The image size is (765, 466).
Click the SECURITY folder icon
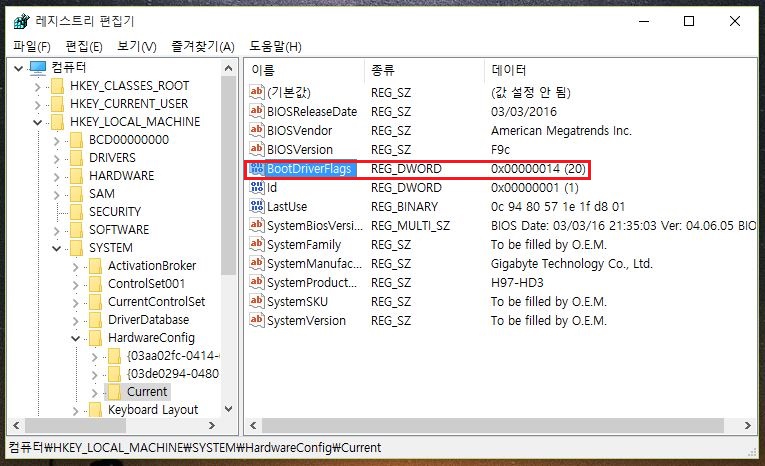pos(77,212)
